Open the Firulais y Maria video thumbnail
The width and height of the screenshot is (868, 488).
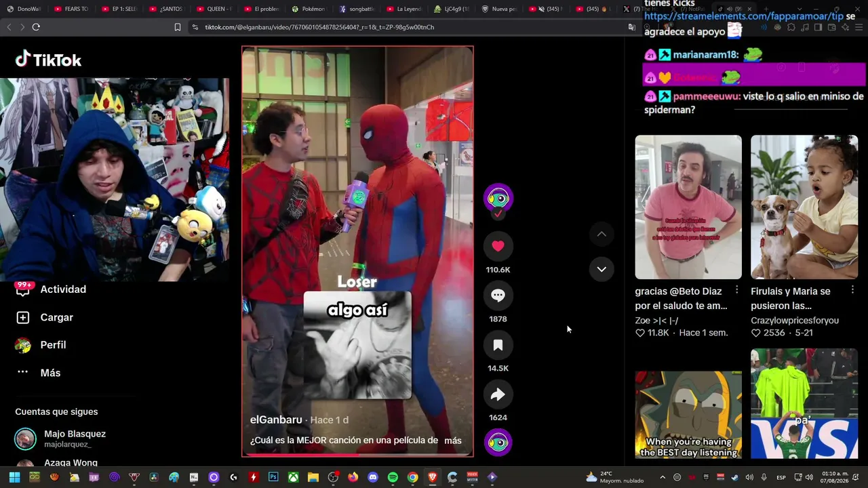804,207
